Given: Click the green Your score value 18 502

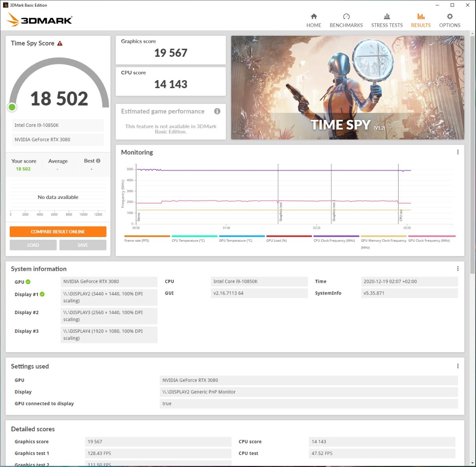Looking at the screenshot, I should point(23,169).
